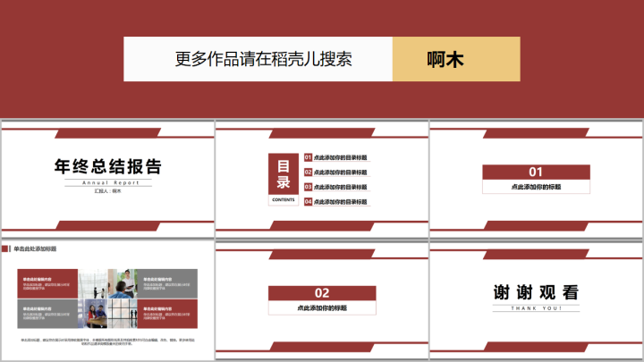644x362 pixels.
Task: Select the photo of two people seated at a table
Action: (93, 313)
